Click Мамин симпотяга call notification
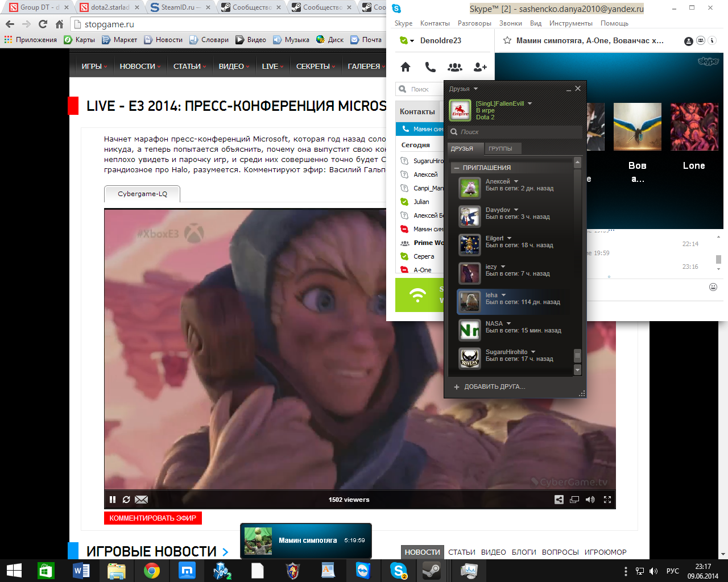This screenshot has height=582, width=728. point(306,541)
